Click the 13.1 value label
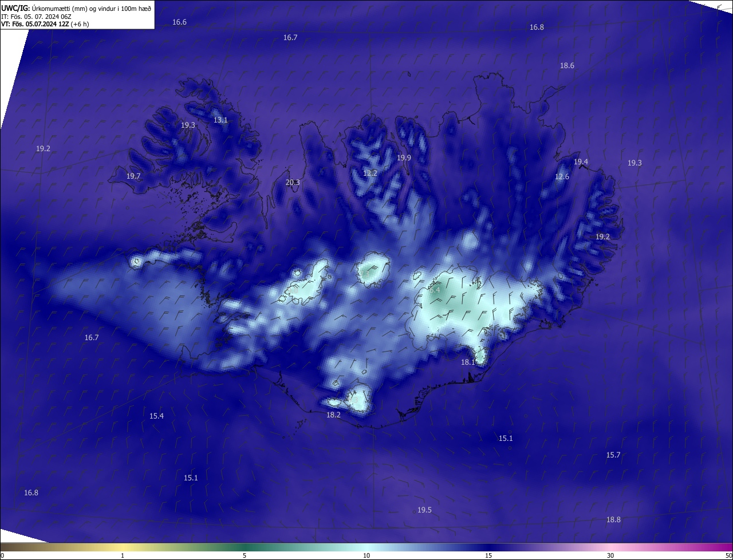 pos(220,120)
